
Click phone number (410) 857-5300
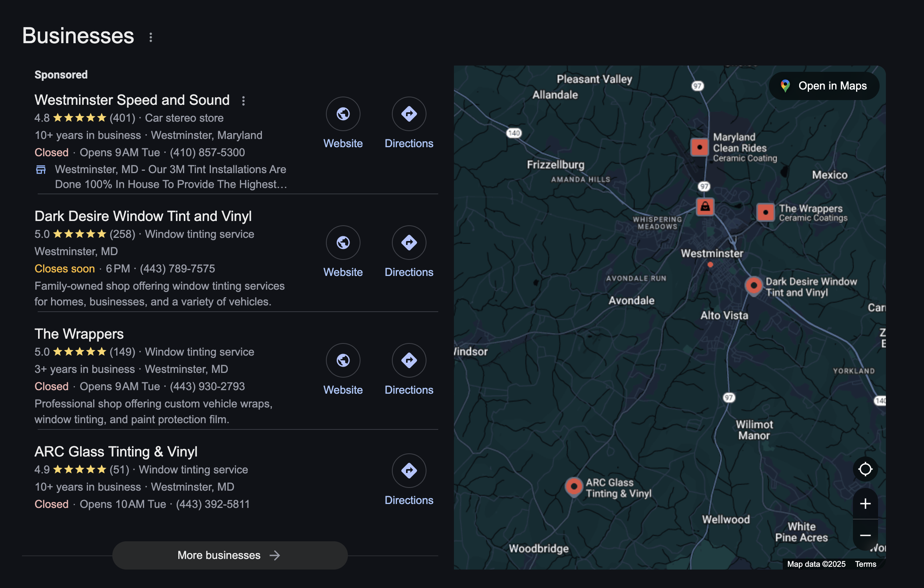coord(207,153)
